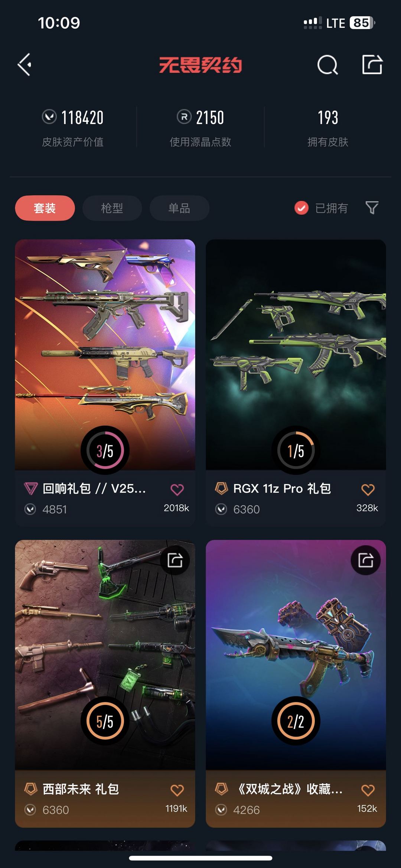
Task: Tap the 3/5 progress ring
Action: 105,450
